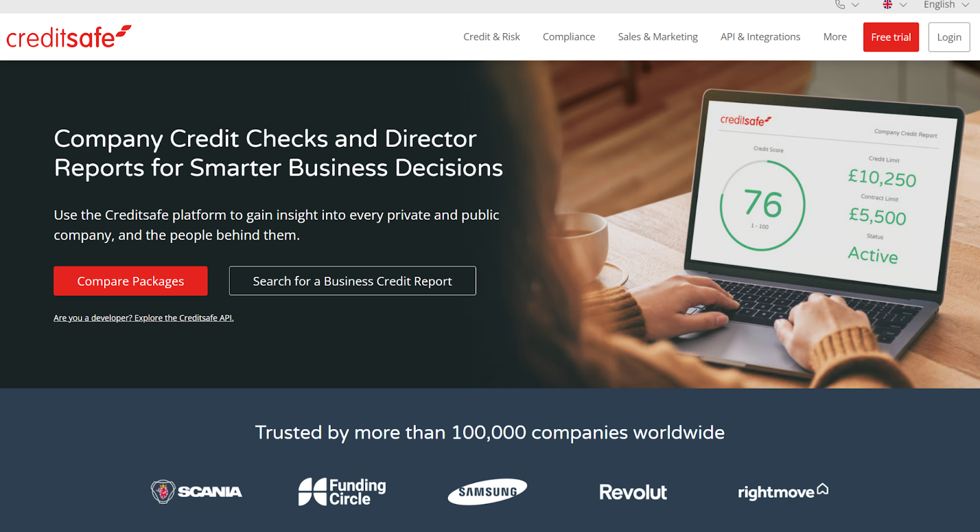Click the Samsung logo

coord(488,492)
